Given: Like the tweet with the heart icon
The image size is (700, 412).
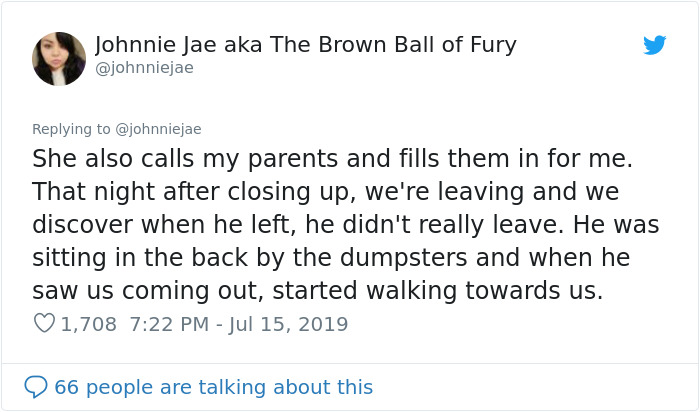Looking at the screenshot, I should (x=43, y=324).
